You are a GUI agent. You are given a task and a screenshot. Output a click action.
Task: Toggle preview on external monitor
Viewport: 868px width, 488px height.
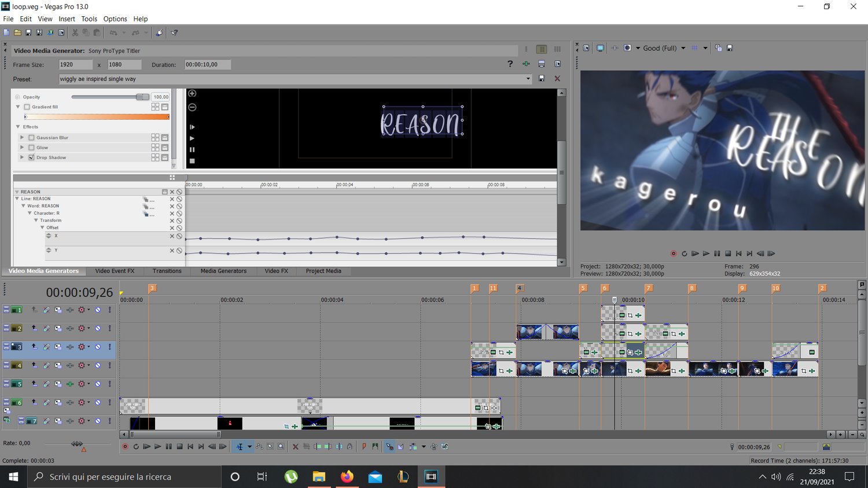tap(600, 48)
